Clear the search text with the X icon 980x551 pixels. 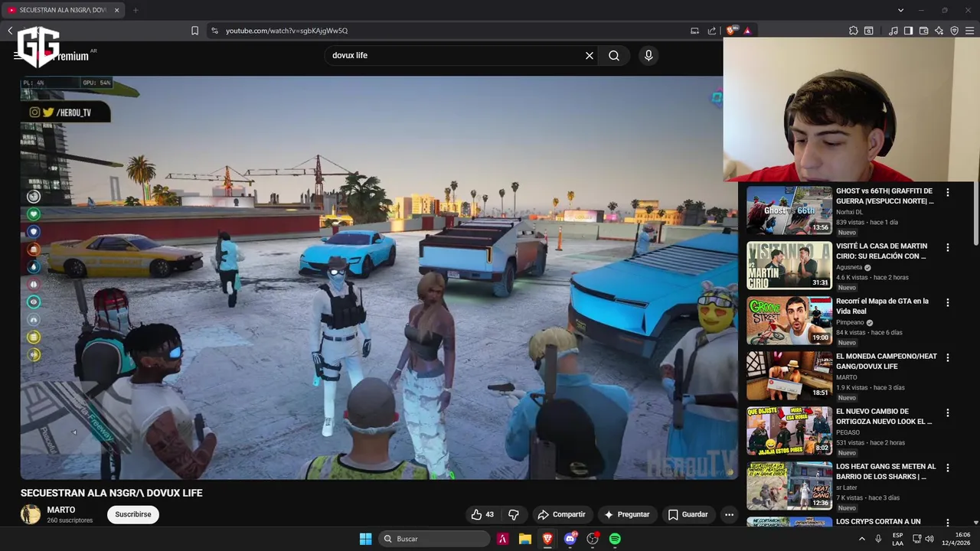click(590, 55)
